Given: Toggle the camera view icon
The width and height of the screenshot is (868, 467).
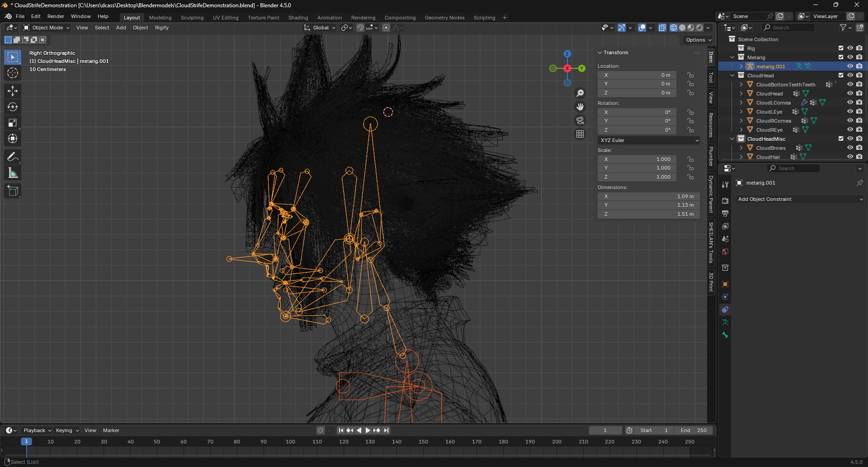Looking at the screenshot, I should point(580,120).
